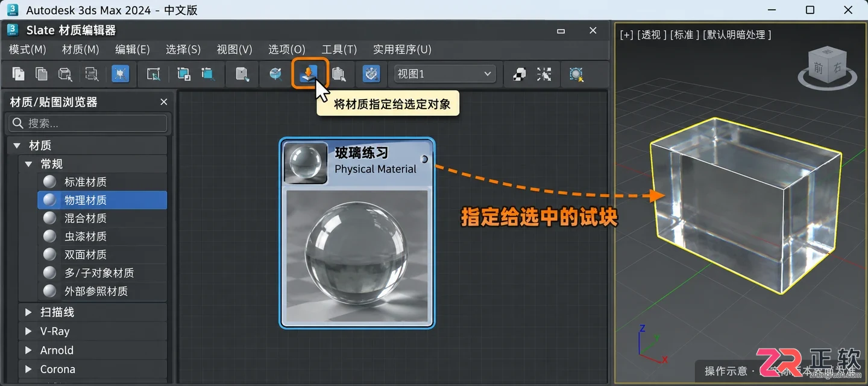Screen dimensions: 868x386
Task: Select 标准材质 in the browser
Action: point(102,182)
